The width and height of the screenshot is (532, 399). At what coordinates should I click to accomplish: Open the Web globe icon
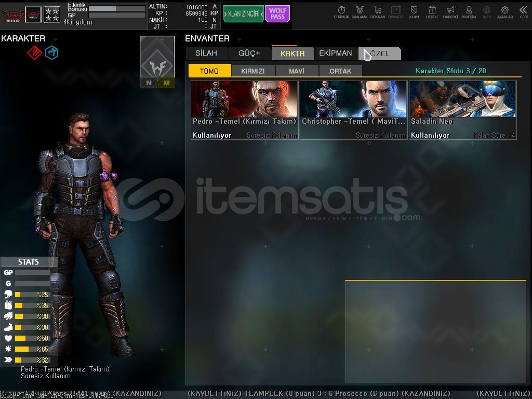click(487, 12)
